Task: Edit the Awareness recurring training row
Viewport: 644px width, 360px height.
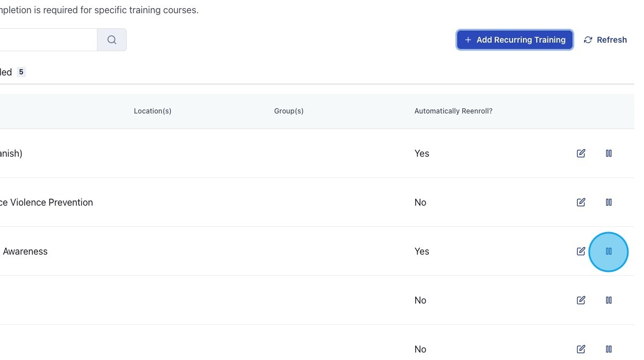Action: 581,251
